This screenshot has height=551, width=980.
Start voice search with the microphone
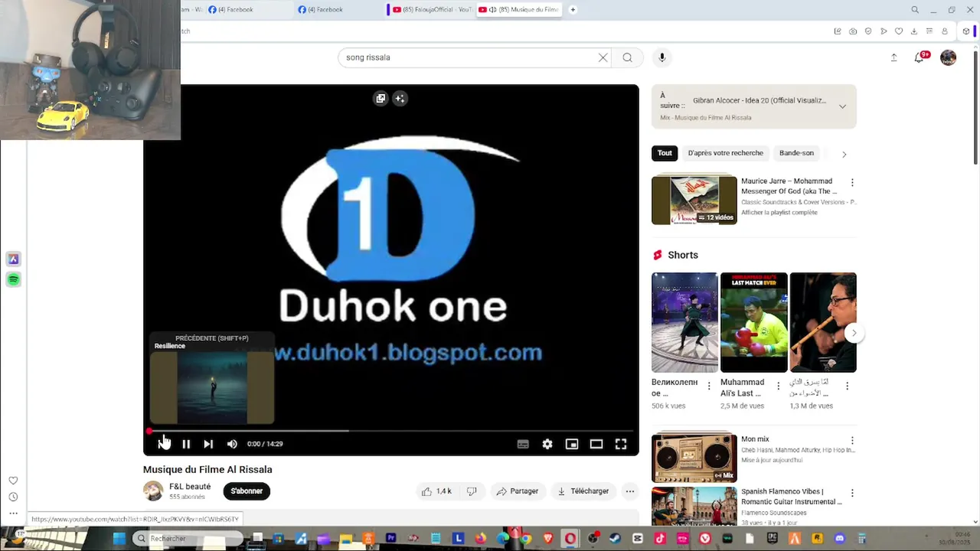pos(662,57)
